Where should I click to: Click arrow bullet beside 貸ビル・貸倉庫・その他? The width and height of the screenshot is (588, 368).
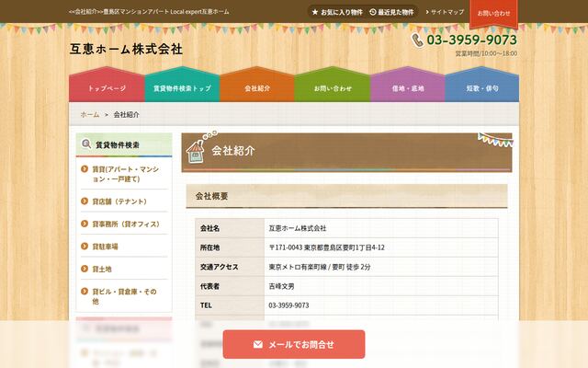(x=85, y=292)
